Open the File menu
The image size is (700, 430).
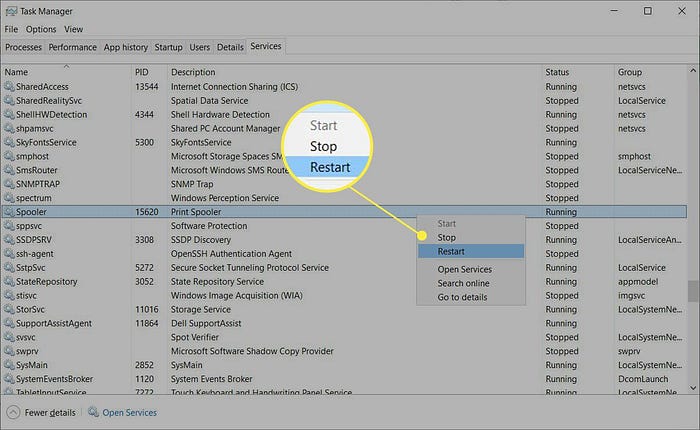[11, 29]
